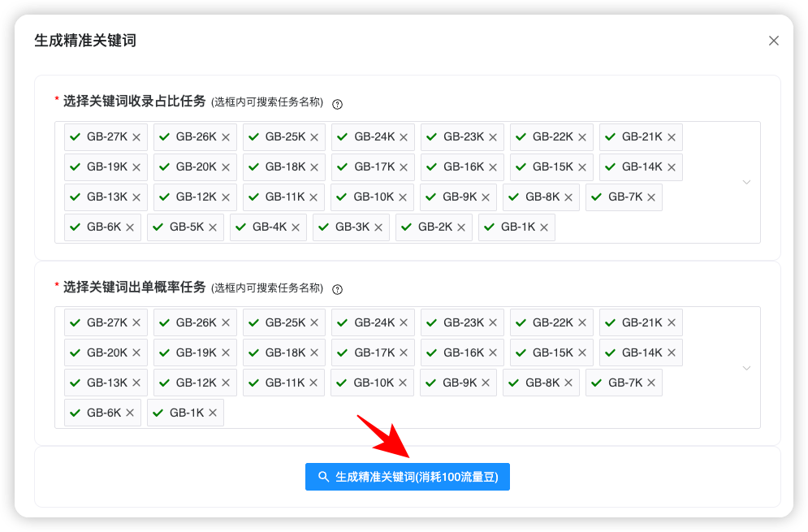Uncheck GB-9K checkmark in 收录占比任务
Image resolution: width=808 pixels, height=532 pixels.
tap(431, 197)
